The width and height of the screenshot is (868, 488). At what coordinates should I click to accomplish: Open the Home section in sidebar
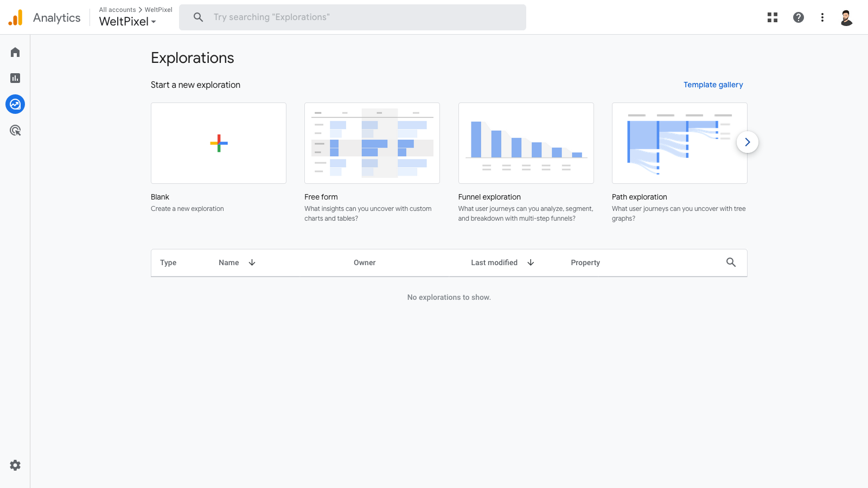[15, 52]
